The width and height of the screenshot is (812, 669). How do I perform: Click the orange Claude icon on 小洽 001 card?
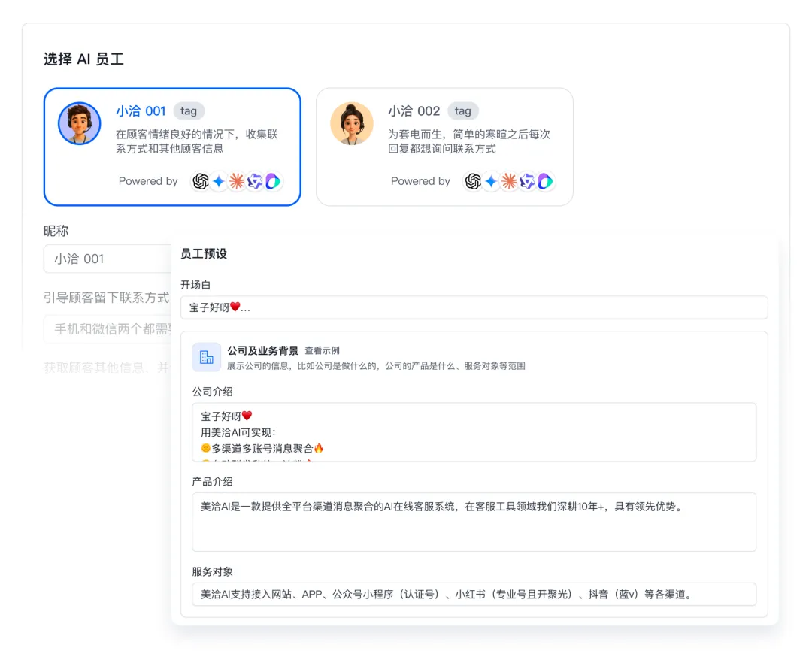point(237,181)
